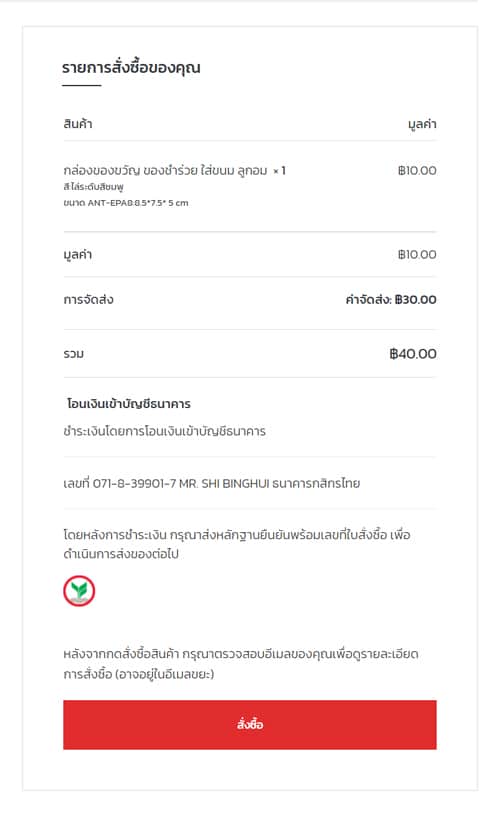The width and height of the screenshot is (500, 813).
Task: Click the bank account number 071-8-39901-7 text
Action: [134, 483]
